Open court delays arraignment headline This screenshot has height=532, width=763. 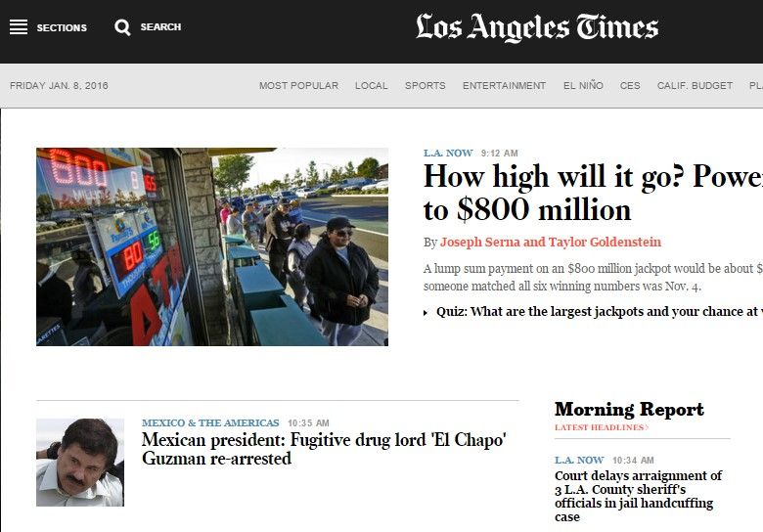click(639, 496)
